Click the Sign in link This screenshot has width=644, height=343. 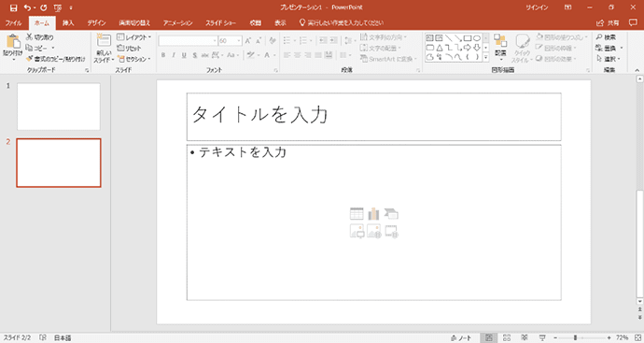click(537, 7)
